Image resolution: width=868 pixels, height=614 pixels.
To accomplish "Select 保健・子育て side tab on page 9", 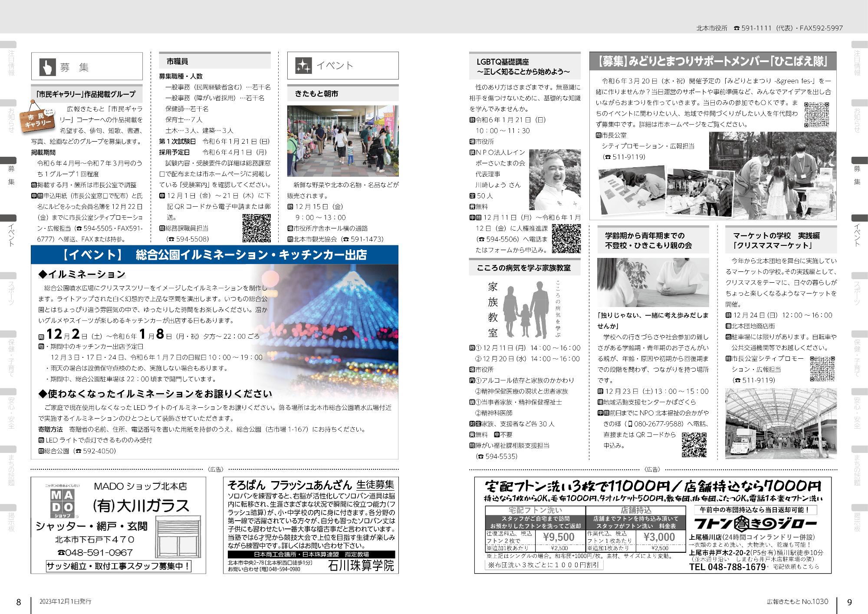I will pos(860,354).
